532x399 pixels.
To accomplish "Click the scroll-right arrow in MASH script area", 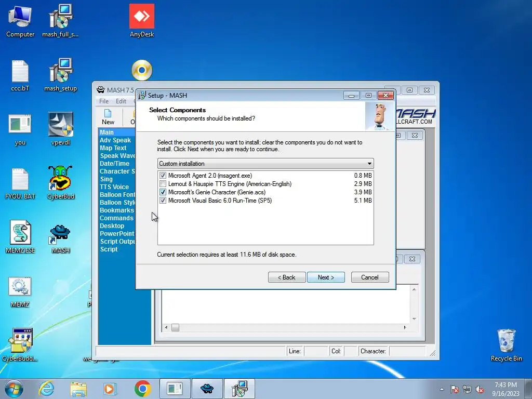I will [405, 327].
